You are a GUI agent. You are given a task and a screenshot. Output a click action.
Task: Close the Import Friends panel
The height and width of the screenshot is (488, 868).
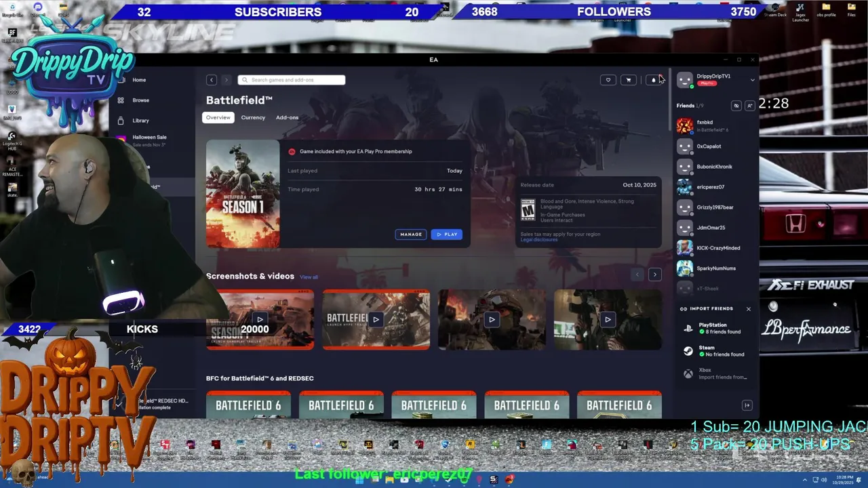click(749, 309)
